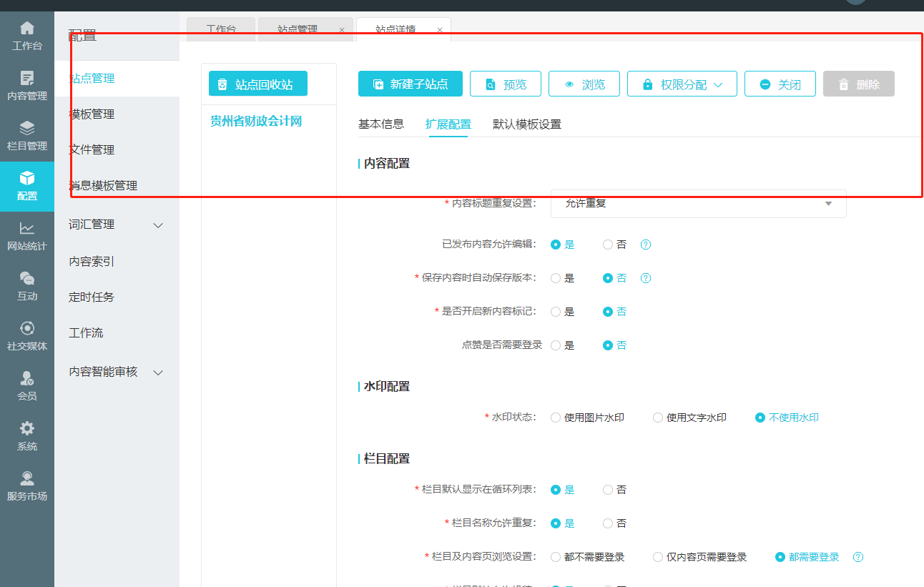Open 服务市场 sidebar icon
The width and height of the screenshot is (924, 587).
(x=27, y=486)
